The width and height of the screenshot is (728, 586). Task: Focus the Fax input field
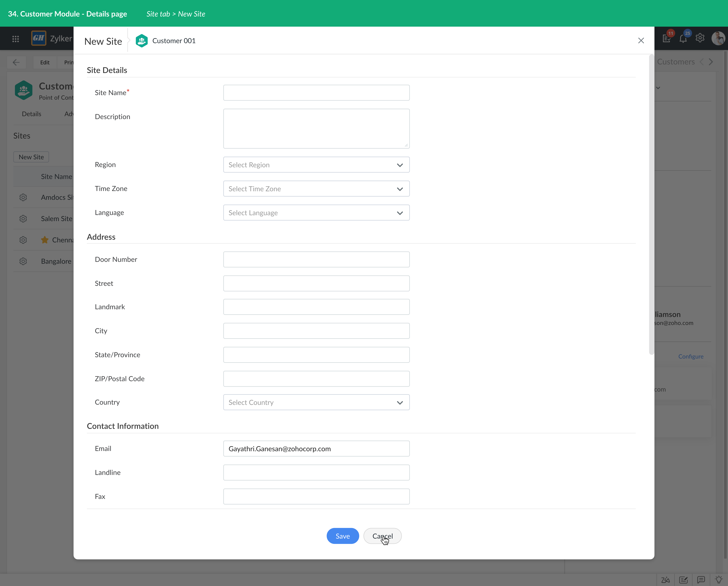[x=316, y=497]
